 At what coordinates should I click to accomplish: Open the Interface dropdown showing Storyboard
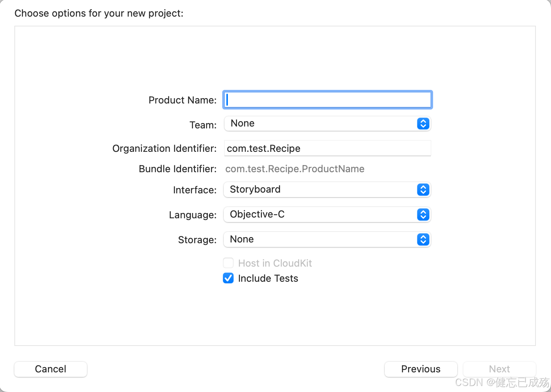point(320,190)
